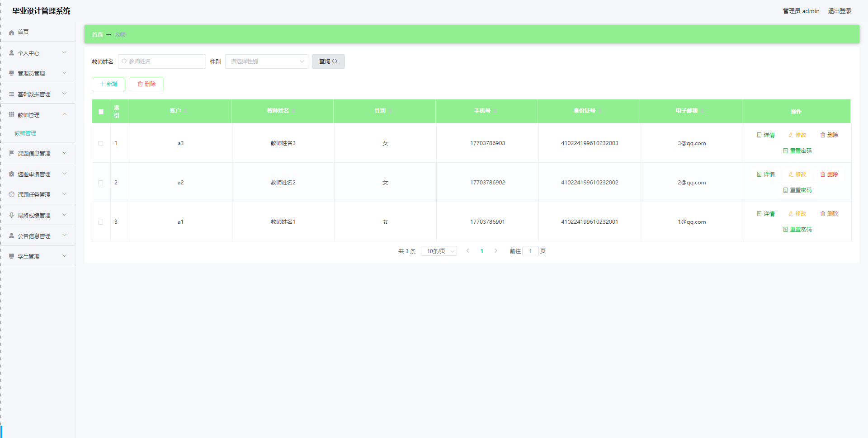Toggle the select-all checkbox in table header

coord(101,111)
